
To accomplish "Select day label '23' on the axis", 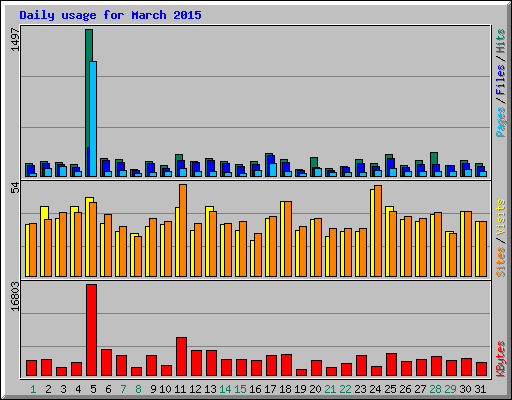I will click(360, 389).
